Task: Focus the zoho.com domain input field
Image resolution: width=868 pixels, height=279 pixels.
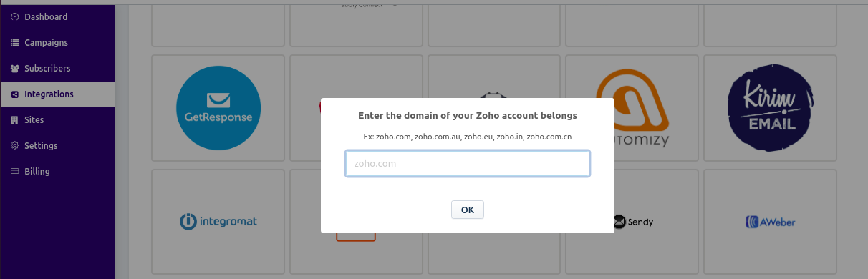Action: pyautogui.click(x=468, y=163)
